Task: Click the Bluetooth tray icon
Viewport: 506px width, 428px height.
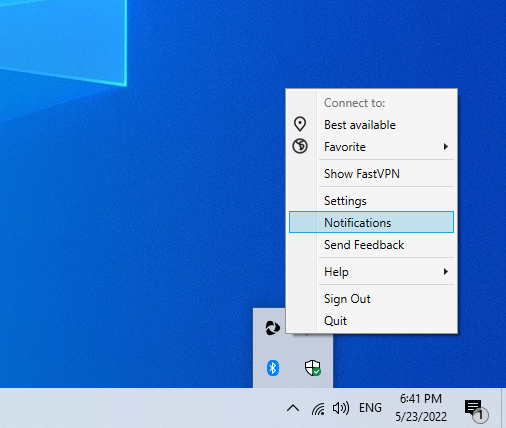Action: (x=273, y=368)
